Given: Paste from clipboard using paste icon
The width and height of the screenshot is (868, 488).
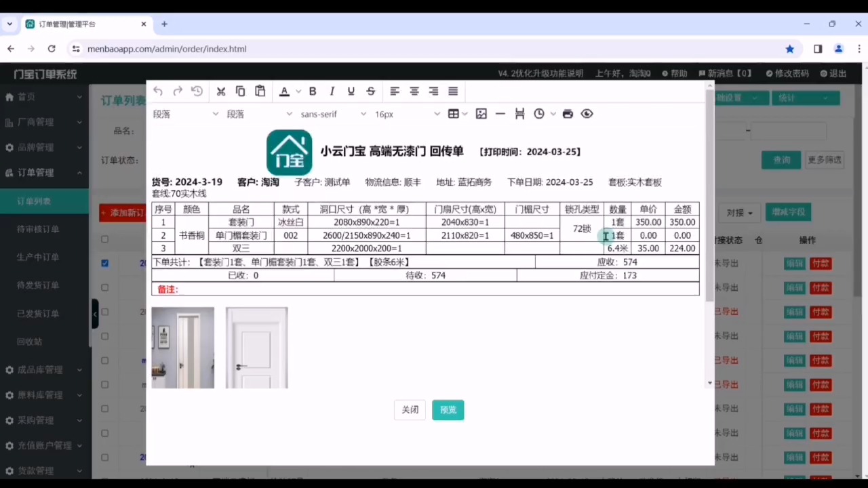Looking at the screenshot, I should (260, 91).
